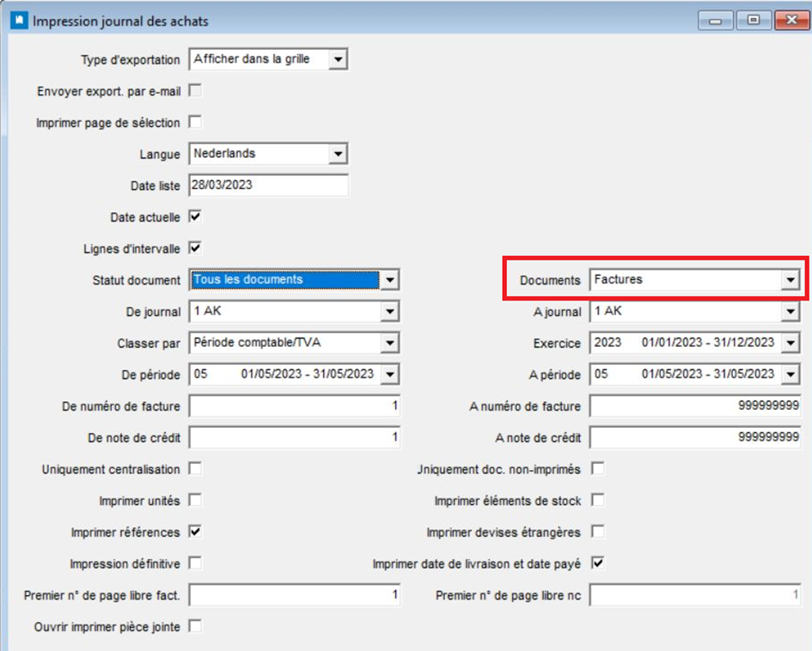This screenshot has height=651, width=812.
Task: Uncheck the Date actuelle checkbox
Action: [x=195, y=216]
